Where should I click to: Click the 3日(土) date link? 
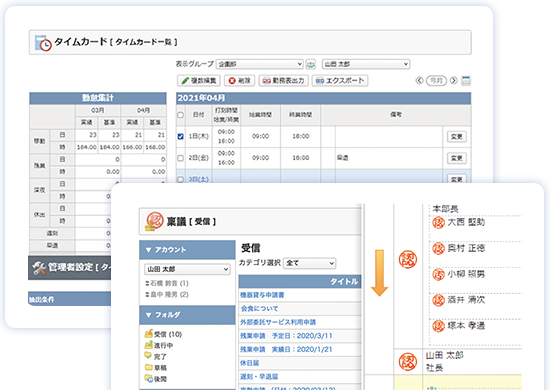[199, 180]
